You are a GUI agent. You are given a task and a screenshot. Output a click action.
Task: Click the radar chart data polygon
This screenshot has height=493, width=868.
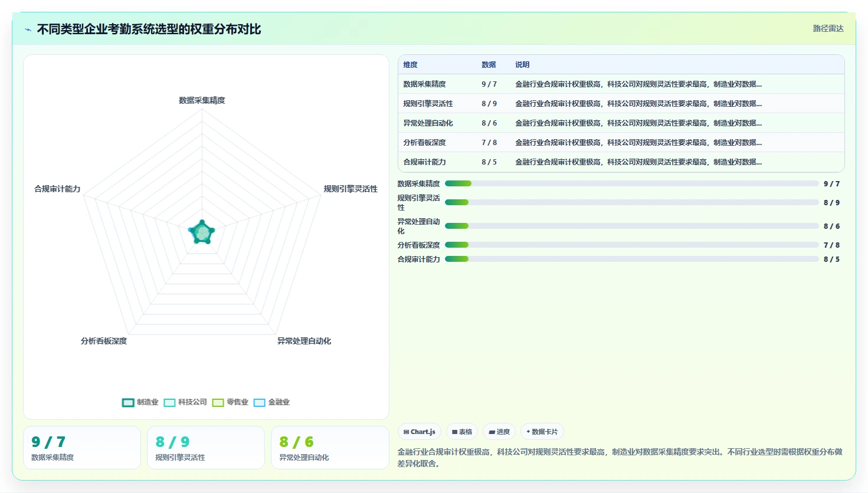pyautogui.click(x=202, y=232)
